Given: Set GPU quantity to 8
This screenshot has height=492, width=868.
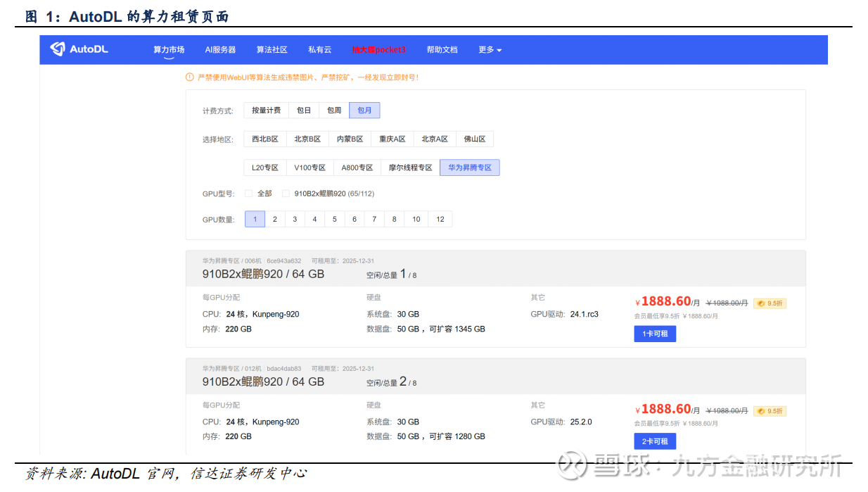Looking at the screenshot, I should point(394,220).
